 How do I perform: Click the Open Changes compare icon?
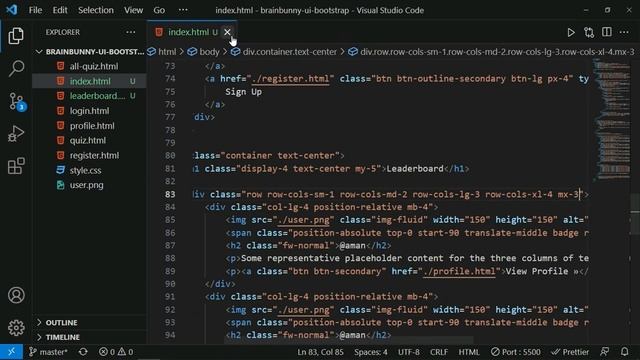tap(589, 32)
